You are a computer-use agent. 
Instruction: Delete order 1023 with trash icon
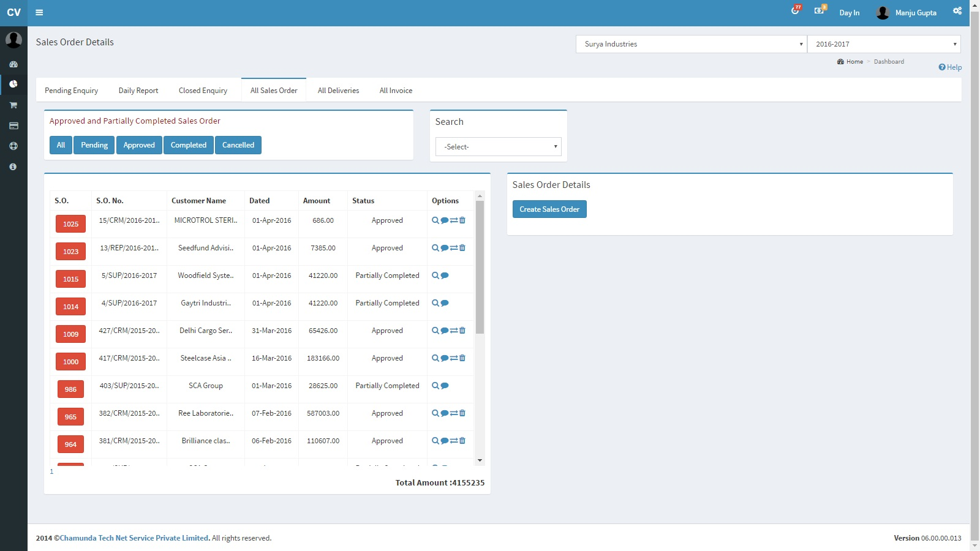pos(462,248)
